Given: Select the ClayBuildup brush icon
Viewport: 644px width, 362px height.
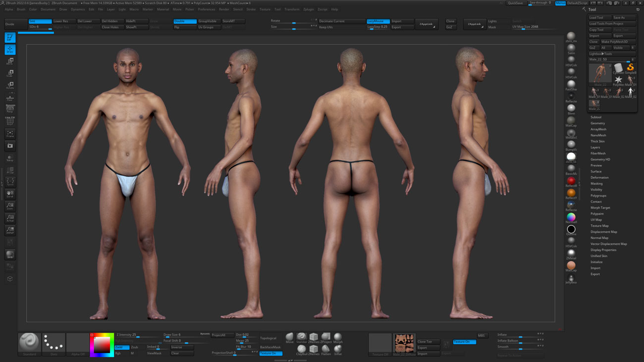Looking at the screenshot, I should (301, 348).
